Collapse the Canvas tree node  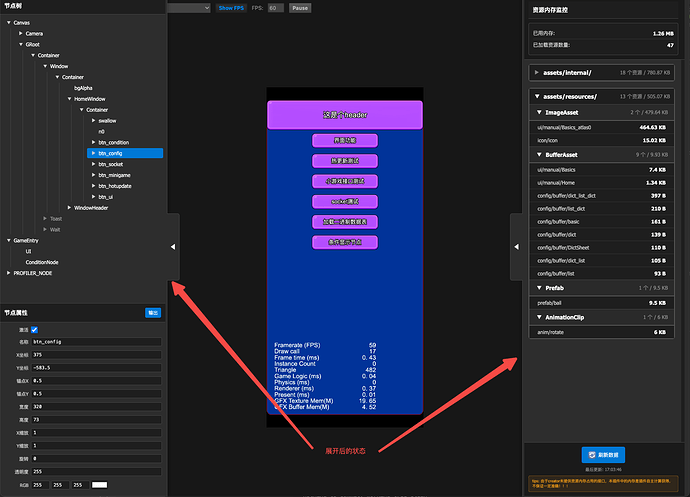pyautogui.click(x=9, y=22)
